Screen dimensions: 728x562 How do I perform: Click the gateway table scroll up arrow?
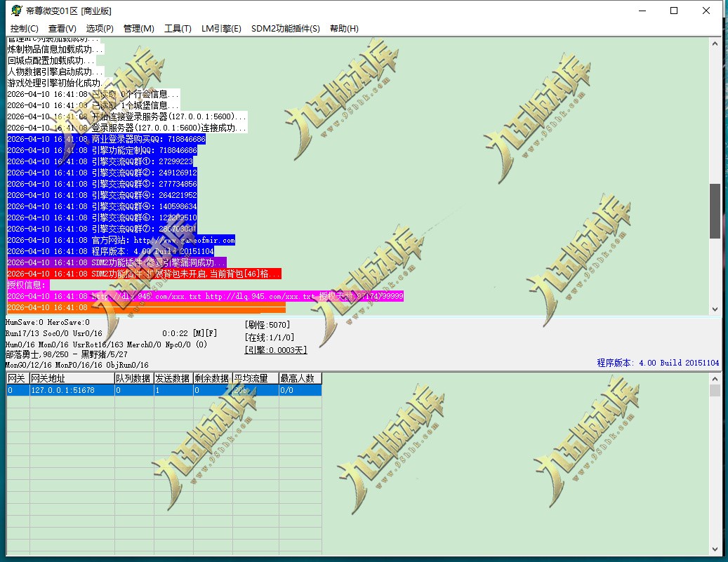coord(715,379)
